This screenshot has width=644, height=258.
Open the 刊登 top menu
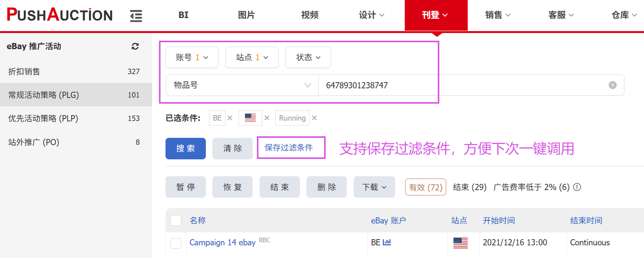435,15
